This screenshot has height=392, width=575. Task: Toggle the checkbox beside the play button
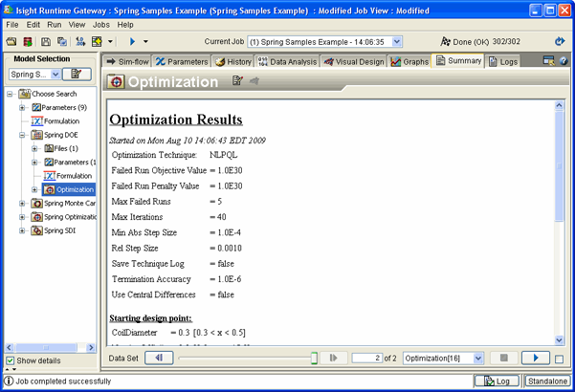(x=560, y=359)
